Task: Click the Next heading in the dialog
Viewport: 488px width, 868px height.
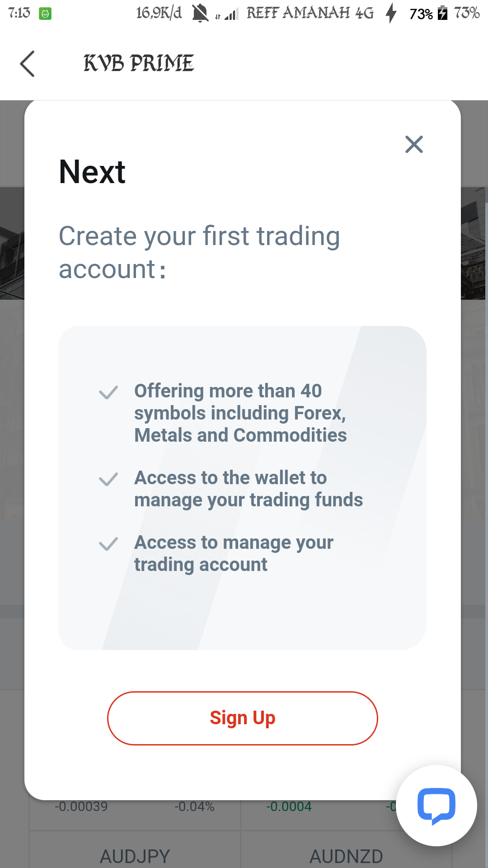Action: (92, 172)
